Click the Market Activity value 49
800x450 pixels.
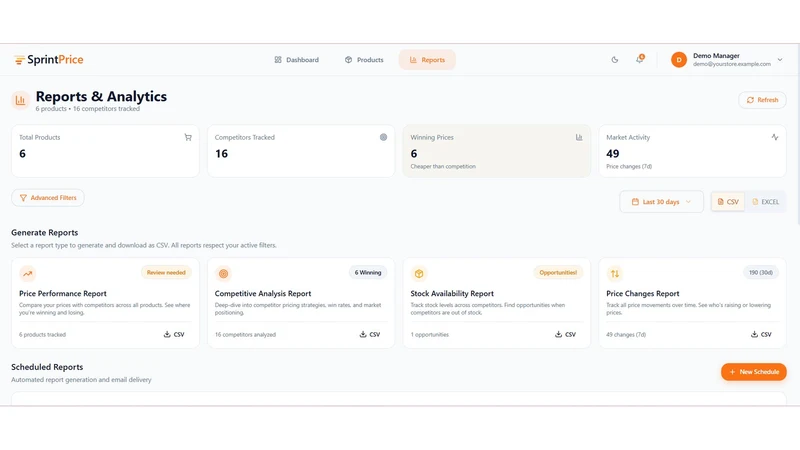coord(613,154)
